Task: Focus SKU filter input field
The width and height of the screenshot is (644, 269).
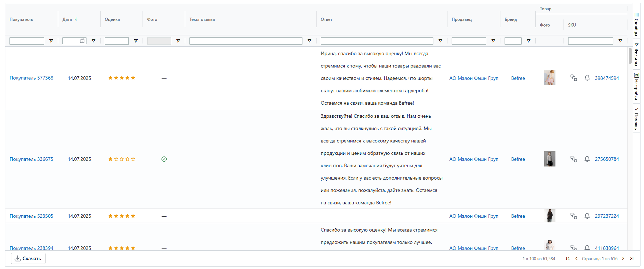Action: pos(591,41)
